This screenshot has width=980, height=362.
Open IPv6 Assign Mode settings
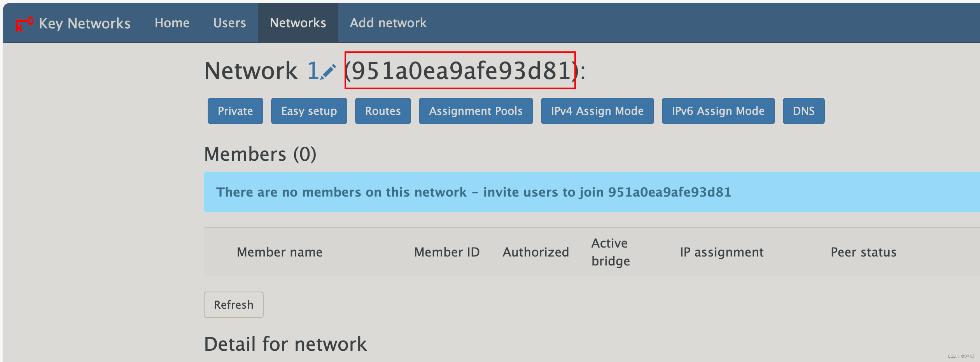pos(718,111)
